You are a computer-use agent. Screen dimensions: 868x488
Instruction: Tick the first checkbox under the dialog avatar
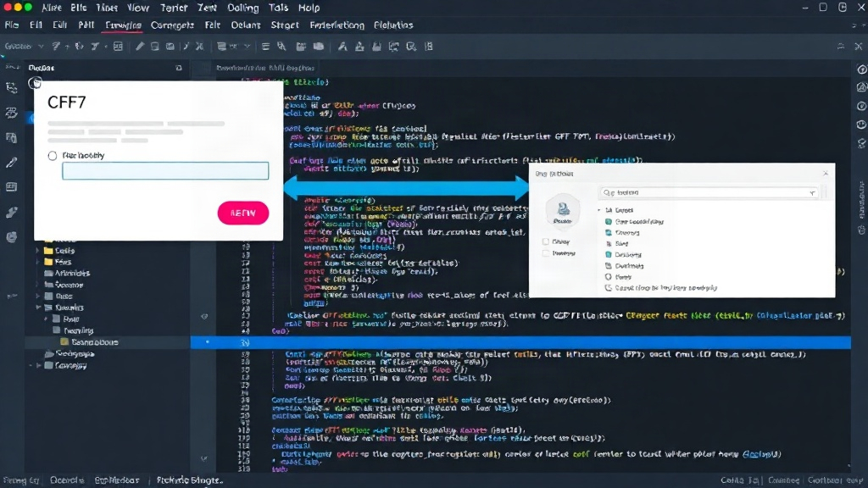click(546, 241)
